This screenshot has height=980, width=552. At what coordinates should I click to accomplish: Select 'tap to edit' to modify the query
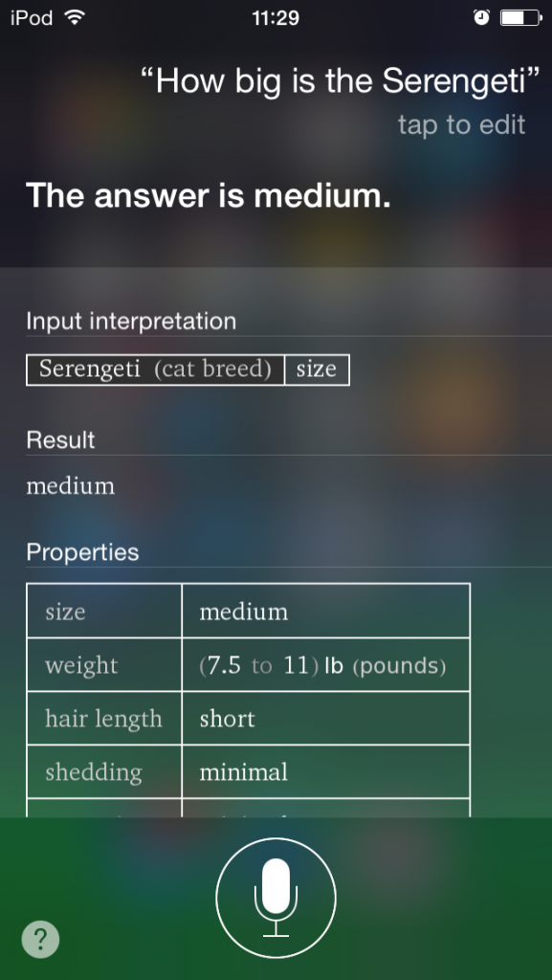point(461,125)
